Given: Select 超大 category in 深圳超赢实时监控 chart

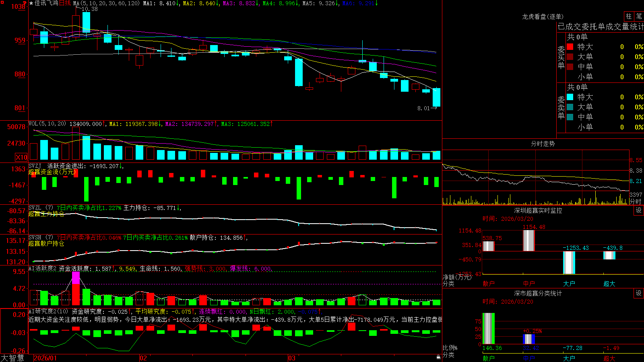Looking at the screenshot, I should pos(609,284).
